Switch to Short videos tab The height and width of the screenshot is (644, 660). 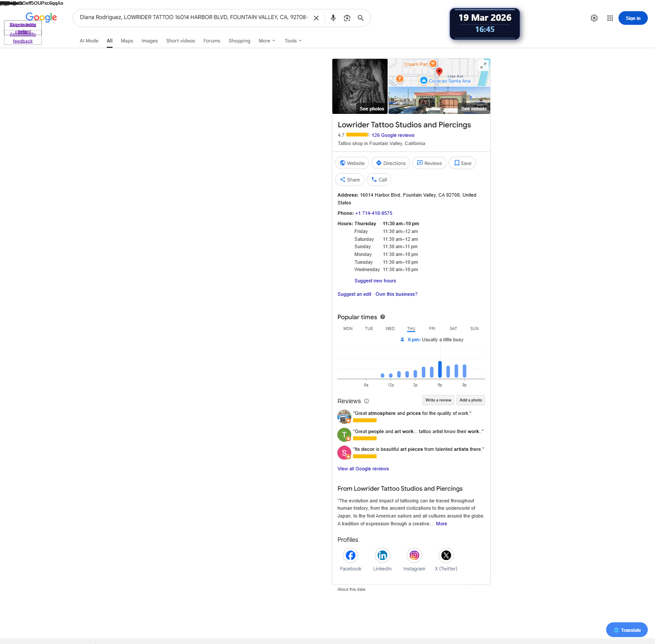(181, 41)
